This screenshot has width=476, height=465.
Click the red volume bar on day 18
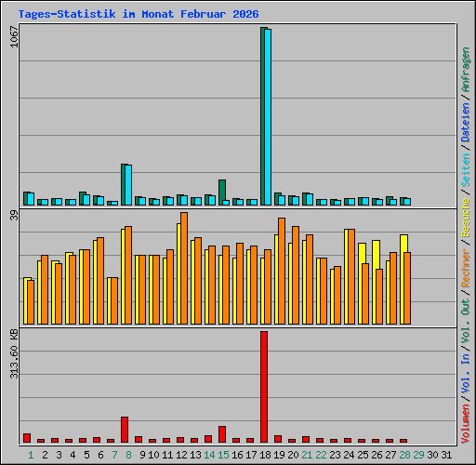coord(264,387)
